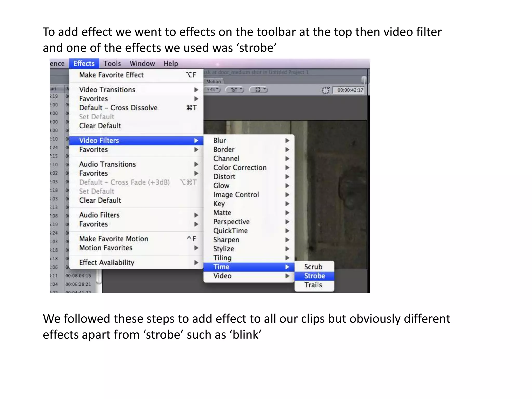The image size is (532, 399).
Task: Open the Help menu
Action: tap(171, 63)
